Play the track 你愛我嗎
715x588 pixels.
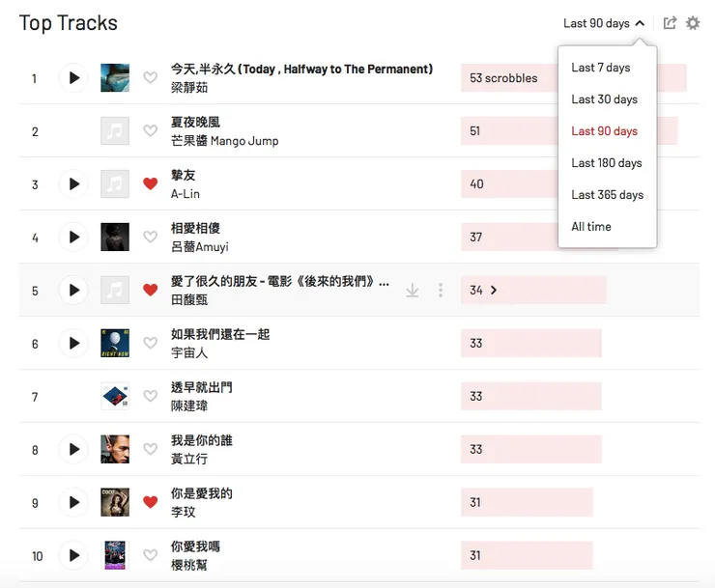(x=73, y=555)
